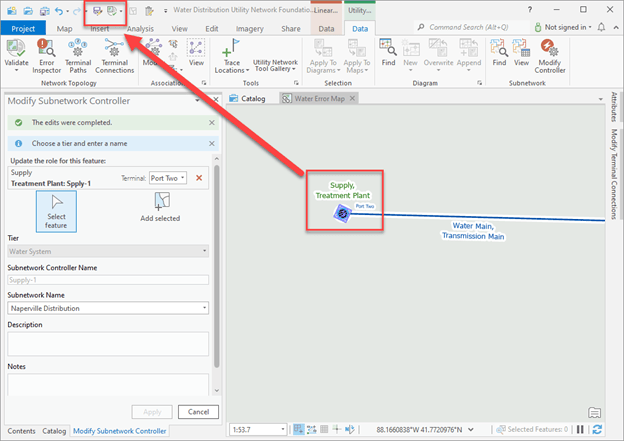Image resolution: width=624 pixels, height=441 pixels.
Task: Click the Cancel button
Action: [198, 412]
